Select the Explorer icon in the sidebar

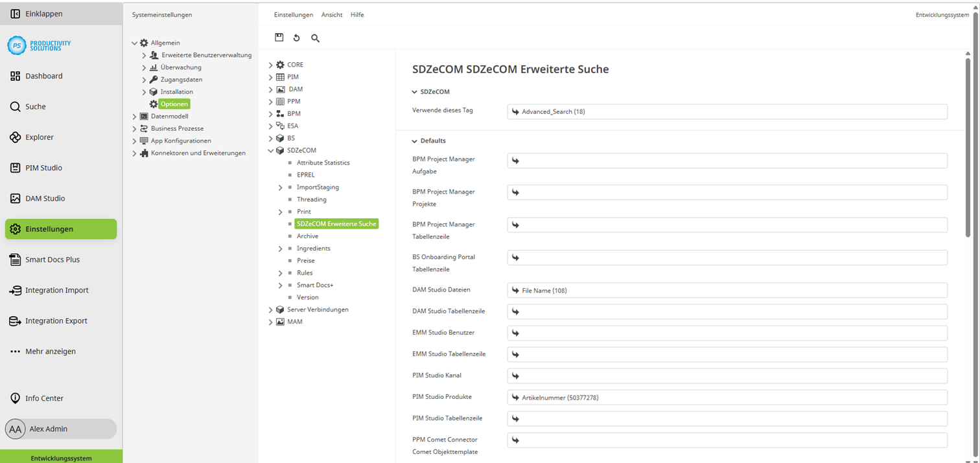coord(16,137)
